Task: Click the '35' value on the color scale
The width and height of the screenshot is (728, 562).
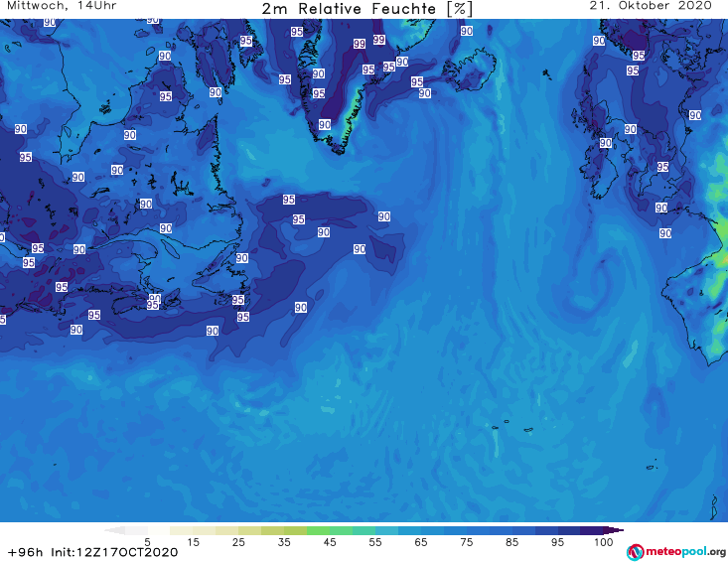Action: (x=284, y=542)
